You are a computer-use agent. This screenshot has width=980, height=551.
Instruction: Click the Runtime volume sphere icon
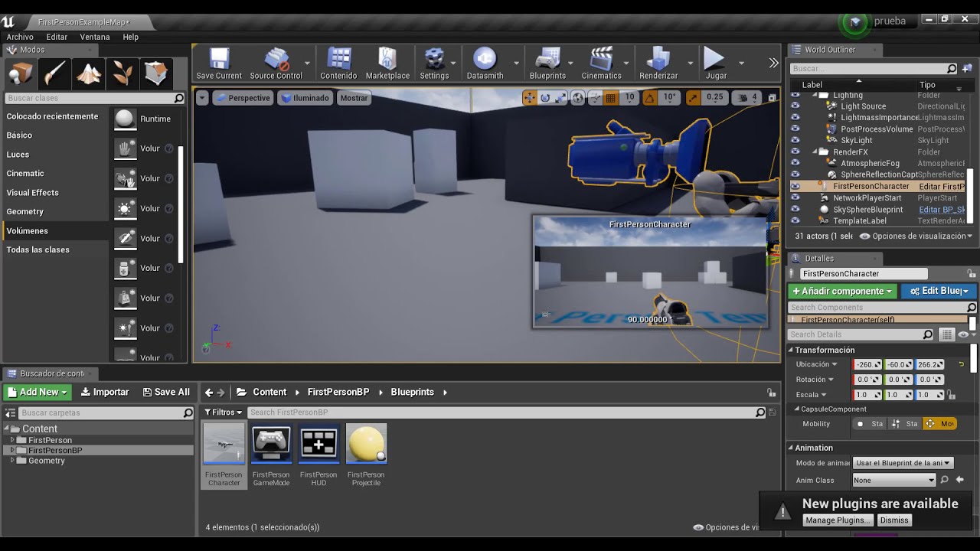click(x=125, y=119)
